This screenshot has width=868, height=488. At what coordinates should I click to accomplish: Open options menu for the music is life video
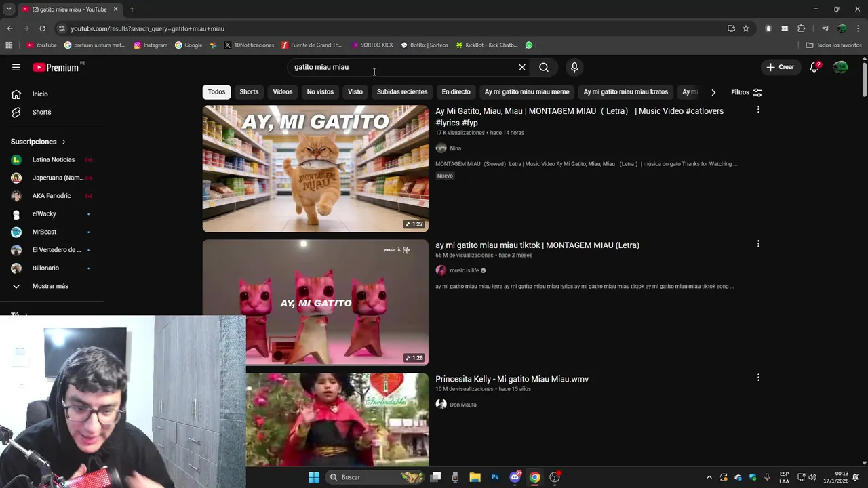tap(758, 244)
